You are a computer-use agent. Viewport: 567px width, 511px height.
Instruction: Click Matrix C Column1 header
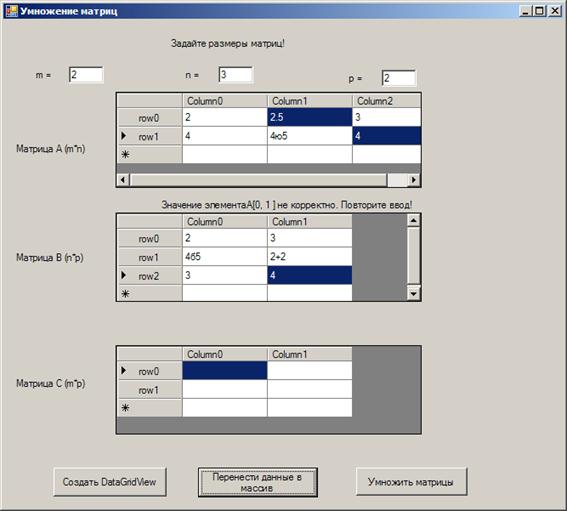310,354
